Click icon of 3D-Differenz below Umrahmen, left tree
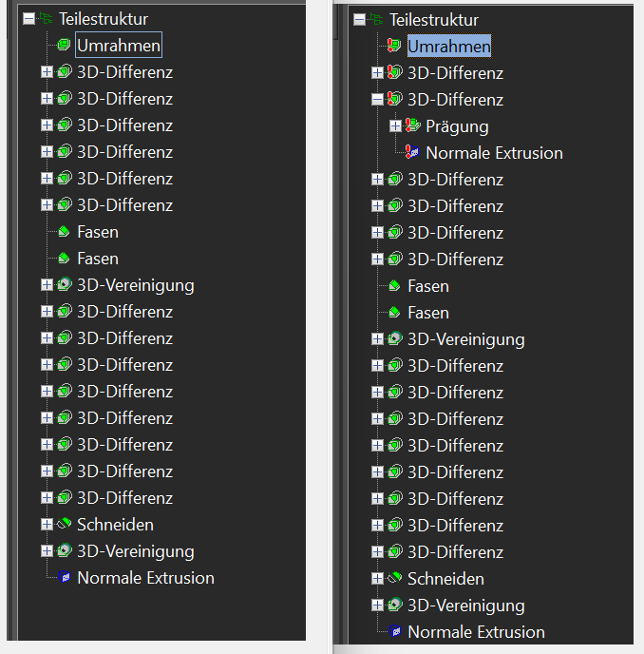 click(x=65, y=71)
